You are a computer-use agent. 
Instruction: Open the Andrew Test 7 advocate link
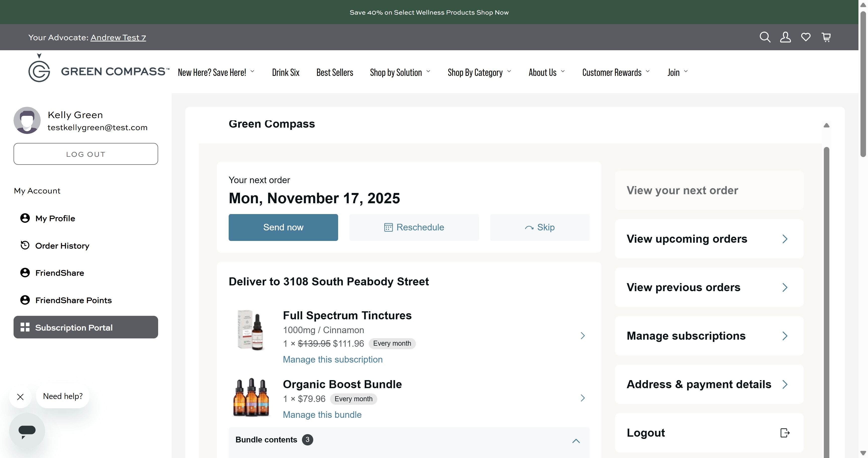pyautogui.click(x=118, y=37)
